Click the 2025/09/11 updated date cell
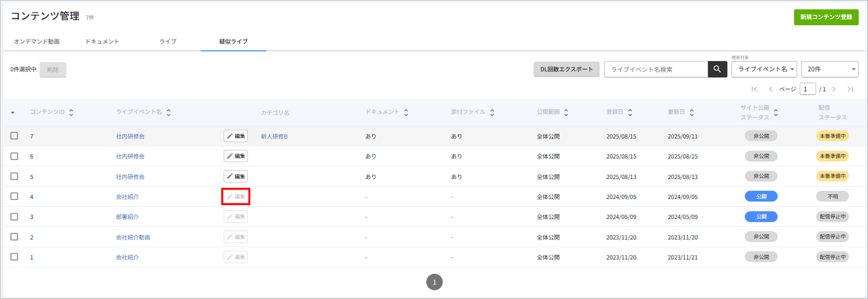The height and width of the screenshot is (299, 868). pyautogui.click(x=683, y=136)
